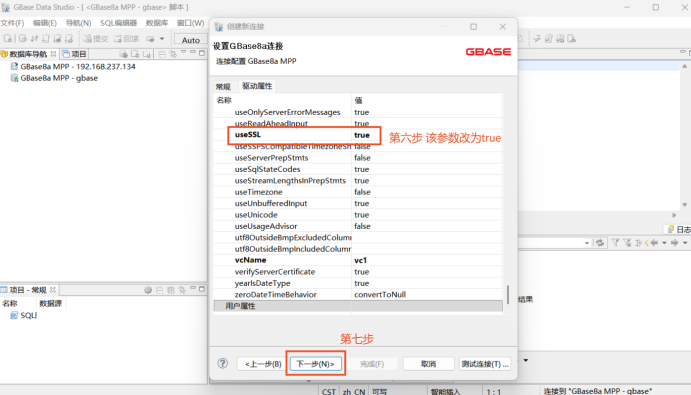The image size is (691, 395).
Task: Click the Auto commit mode button
Action: point(191,40)
